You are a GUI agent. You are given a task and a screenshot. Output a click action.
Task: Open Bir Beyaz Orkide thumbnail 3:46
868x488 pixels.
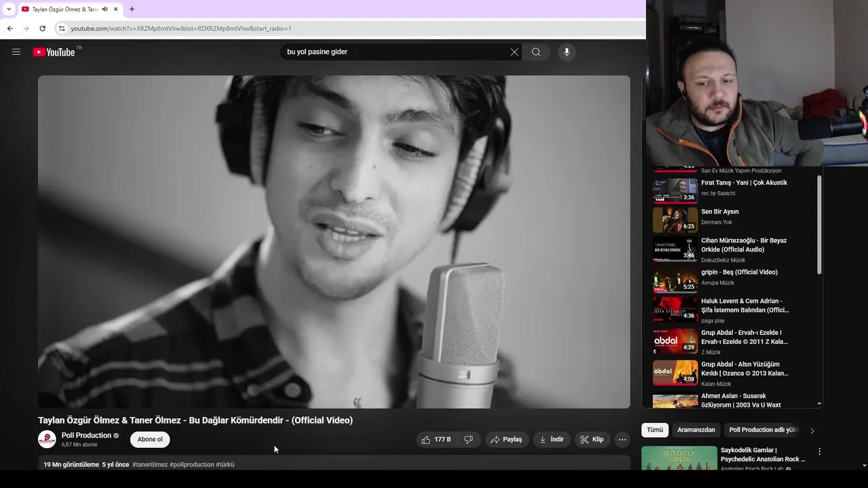(675, 249)
